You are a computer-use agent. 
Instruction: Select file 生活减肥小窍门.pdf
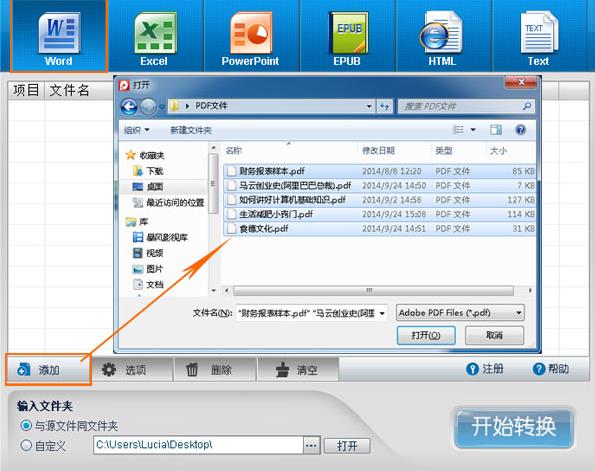coord(379,214)
